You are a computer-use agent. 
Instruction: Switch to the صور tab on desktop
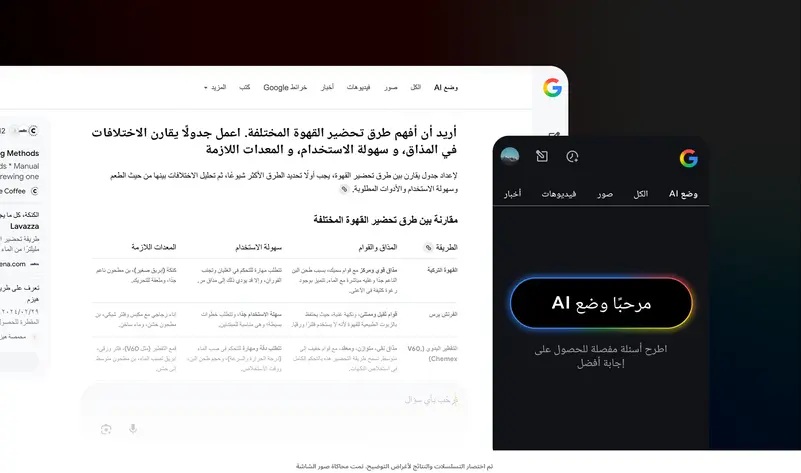click(390, 88)
